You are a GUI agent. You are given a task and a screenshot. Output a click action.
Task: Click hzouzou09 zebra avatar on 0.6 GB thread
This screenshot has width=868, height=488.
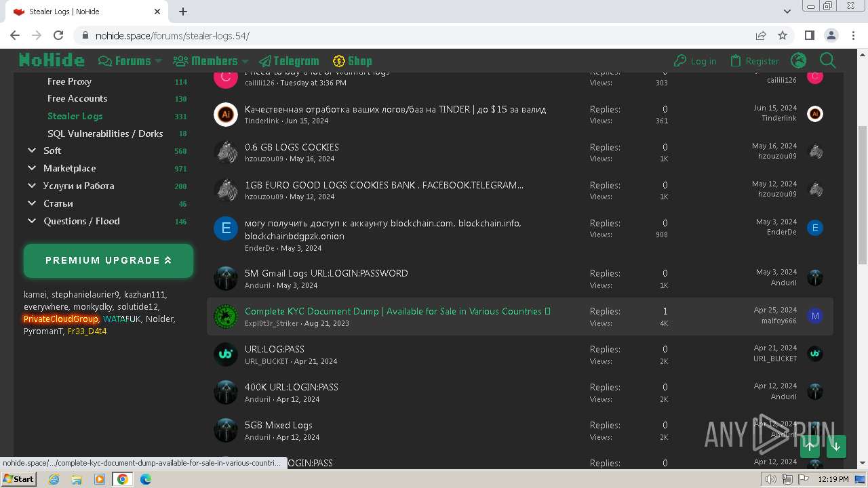(226, 152)
